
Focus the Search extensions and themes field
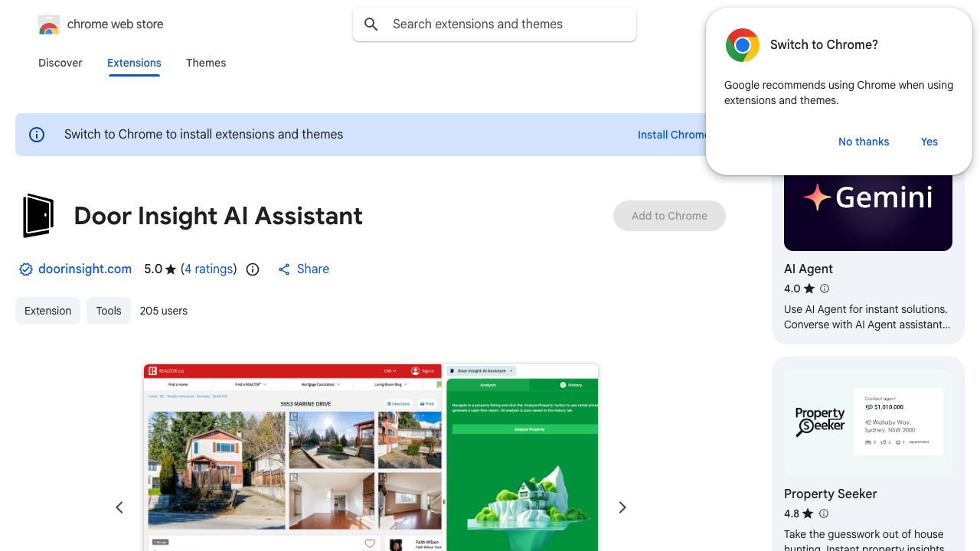pos(495,24)
